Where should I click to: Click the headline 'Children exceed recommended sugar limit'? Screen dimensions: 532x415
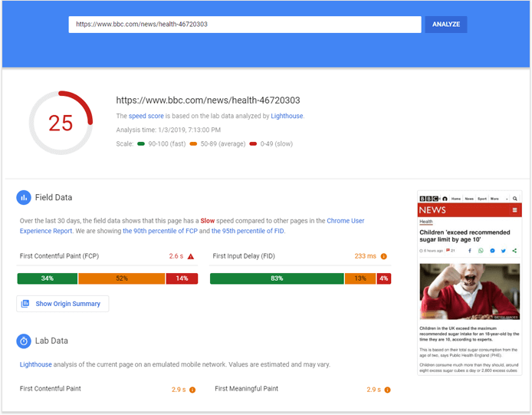click(465, 236)
